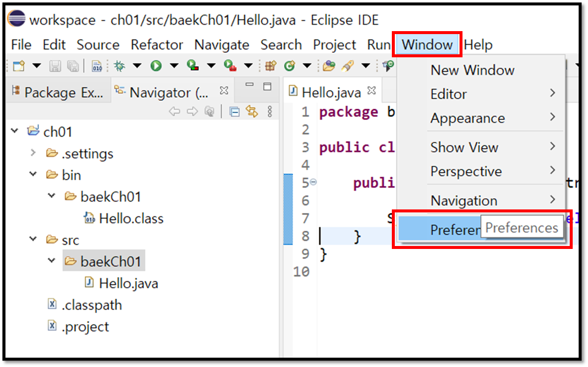Open the Search menu
Viewport: 588px width, 367px height.
coord(281,44)
